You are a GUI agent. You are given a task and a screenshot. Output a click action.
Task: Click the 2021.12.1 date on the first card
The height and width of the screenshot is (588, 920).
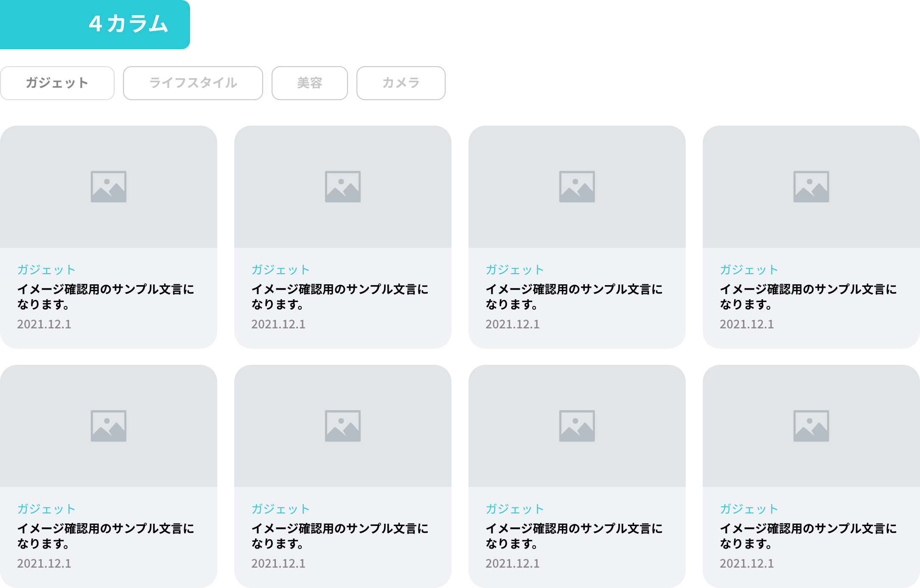(44, 324)
